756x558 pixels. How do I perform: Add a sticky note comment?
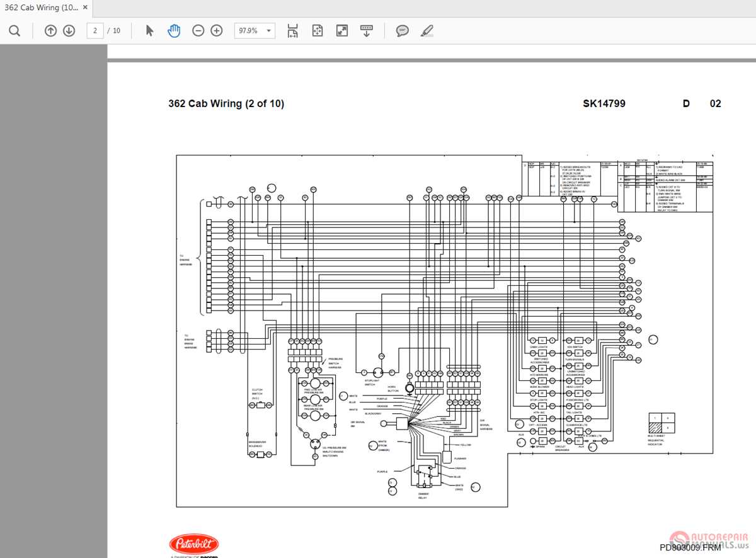[403, 30]
